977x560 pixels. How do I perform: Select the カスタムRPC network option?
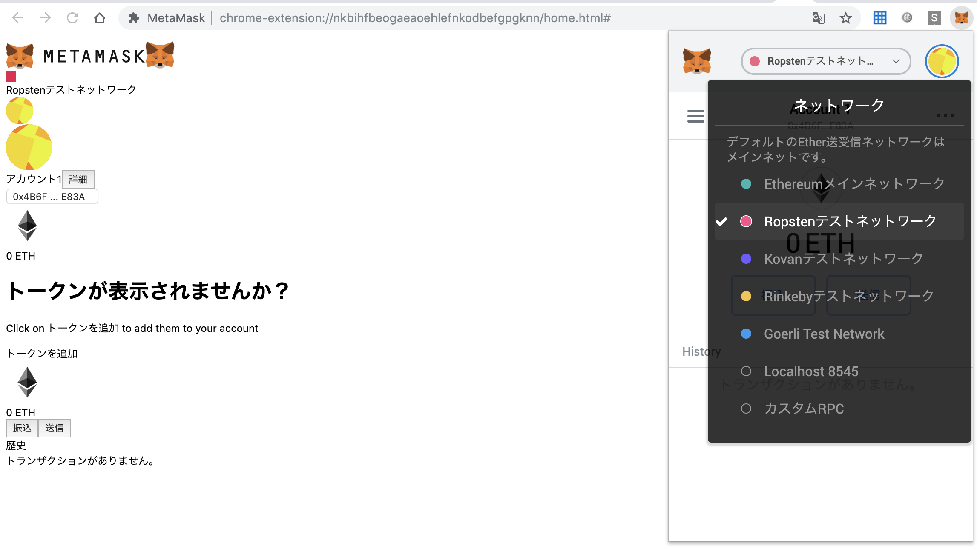[803, 409]
